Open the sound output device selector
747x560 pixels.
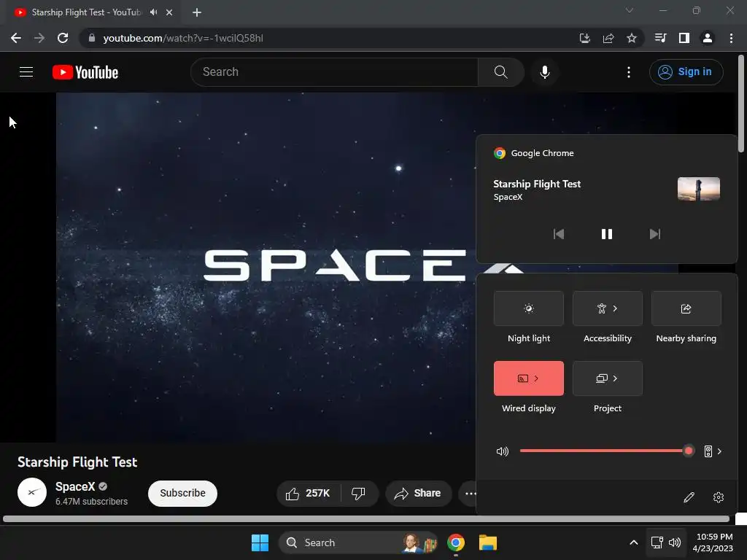(713, 451)
